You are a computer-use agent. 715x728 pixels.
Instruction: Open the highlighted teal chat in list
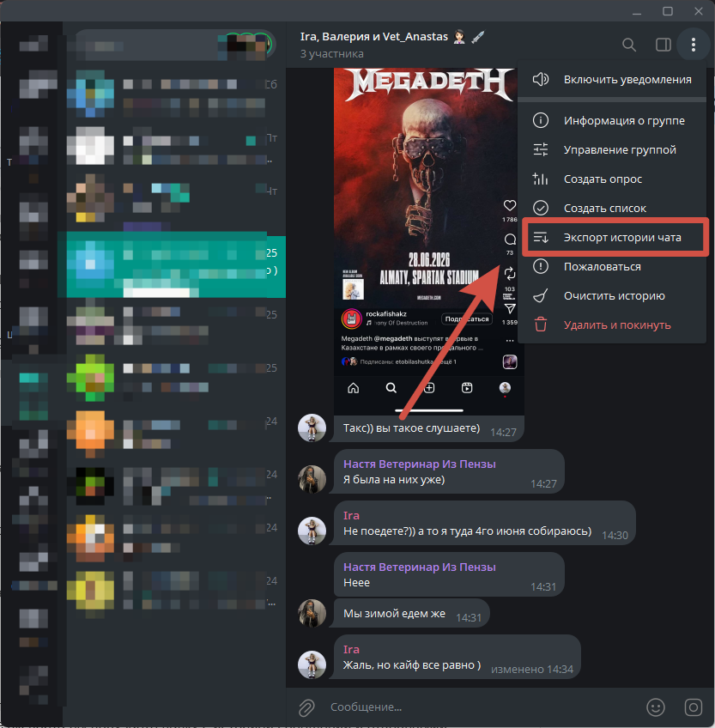(176, 264)
